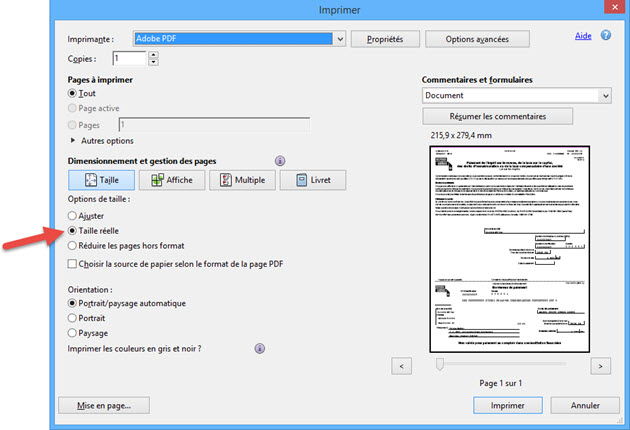Click the document print preview thumbnail
The width and height of the screenshot is (630, 430).
tap(509, 249)
